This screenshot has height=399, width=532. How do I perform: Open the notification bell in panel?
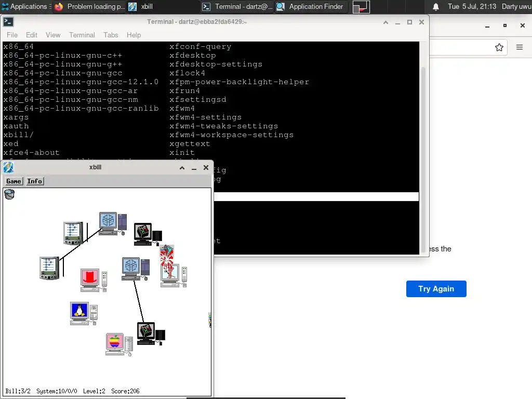(x=436, y=6)
